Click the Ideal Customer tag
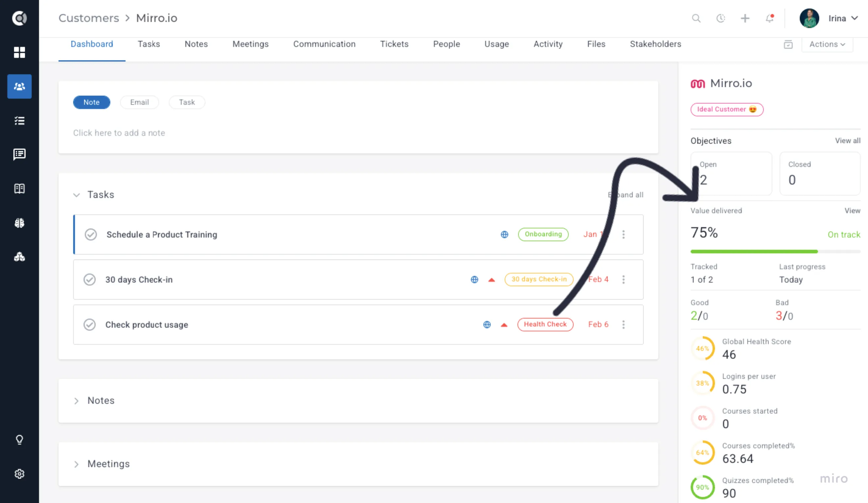The width and height of the screenshot is (868, 503). pos(727,109)
